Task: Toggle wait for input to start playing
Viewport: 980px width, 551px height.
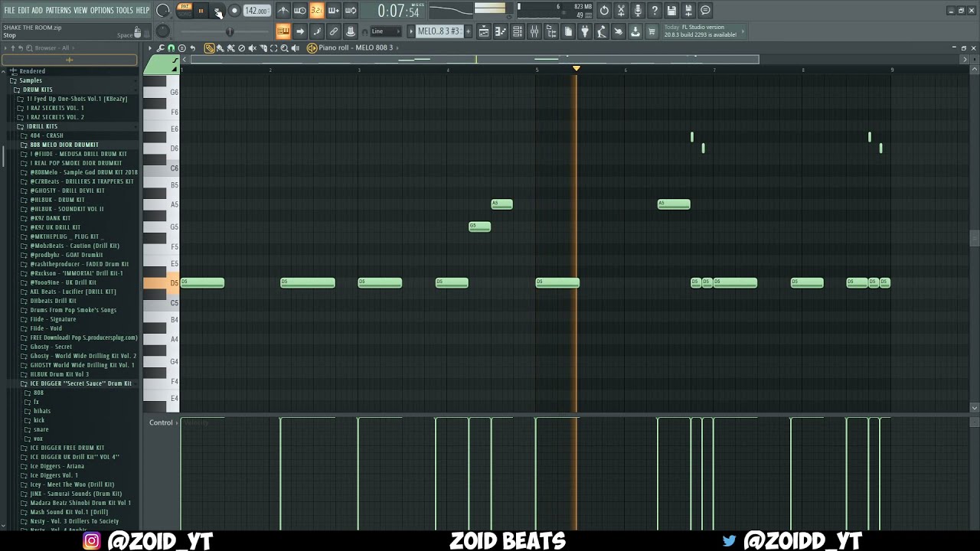Action: [x=300, y=11]
